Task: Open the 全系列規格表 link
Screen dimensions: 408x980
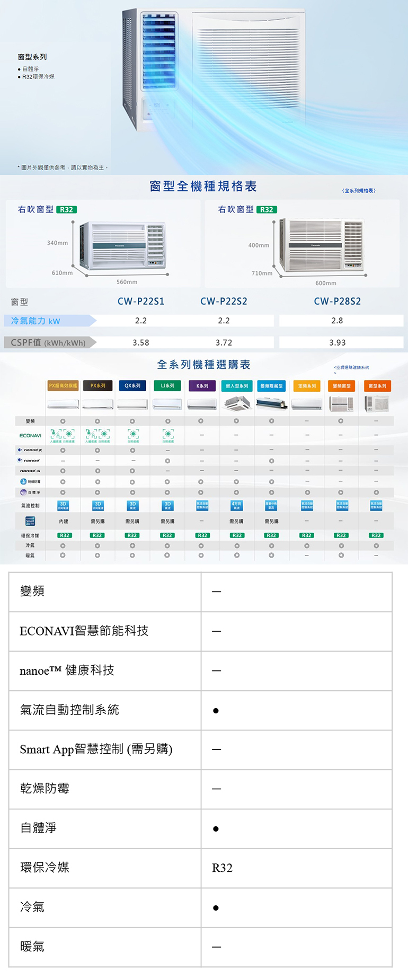Action: pos(359,190)
